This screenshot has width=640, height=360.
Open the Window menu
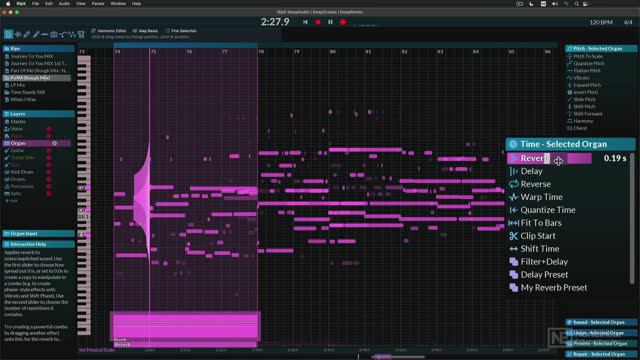pyautogui.click(x=118, y=4)
